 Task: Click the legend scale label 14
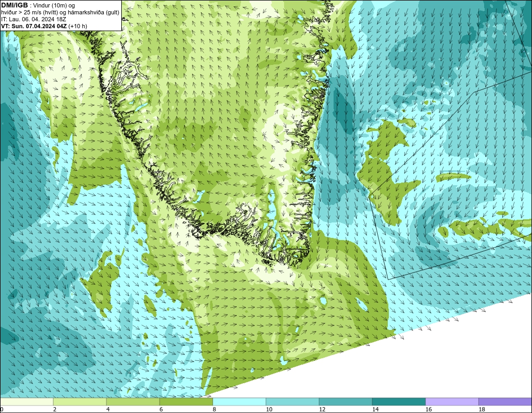pyautogui.click(x=375, y=409)
